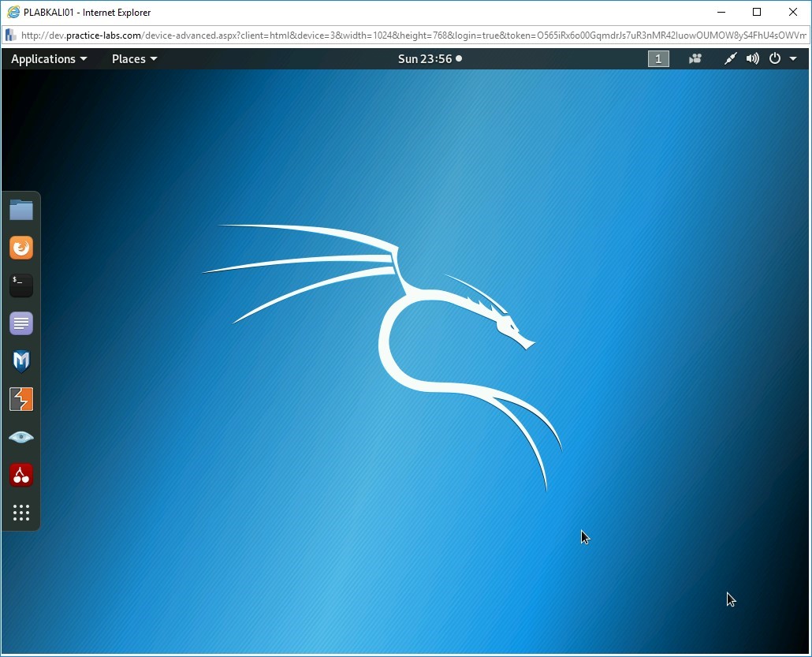Open the volume speaker indicator

click(753, 59)
